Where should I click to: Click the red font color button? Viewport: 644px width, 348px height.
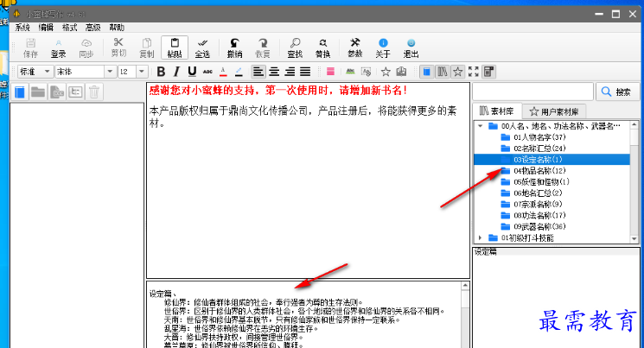(224, 72)
